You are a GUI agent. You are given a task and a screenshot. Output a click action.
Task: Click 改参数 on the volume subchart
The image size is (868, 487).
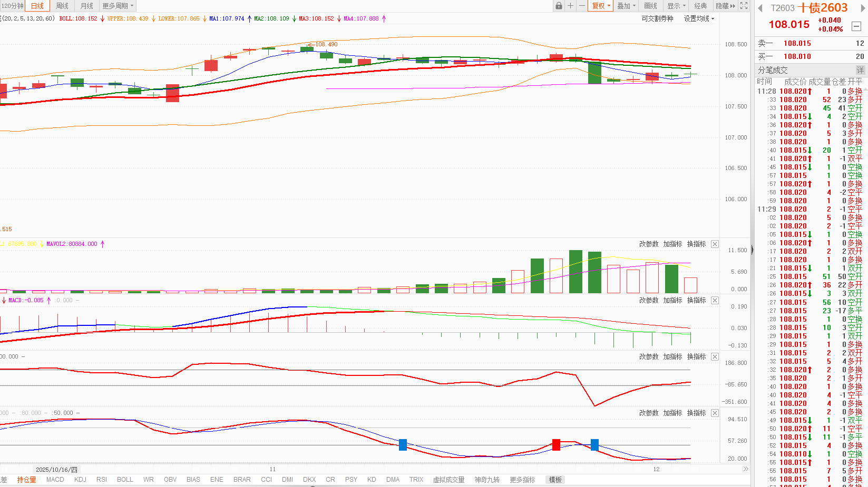point(649,244)
